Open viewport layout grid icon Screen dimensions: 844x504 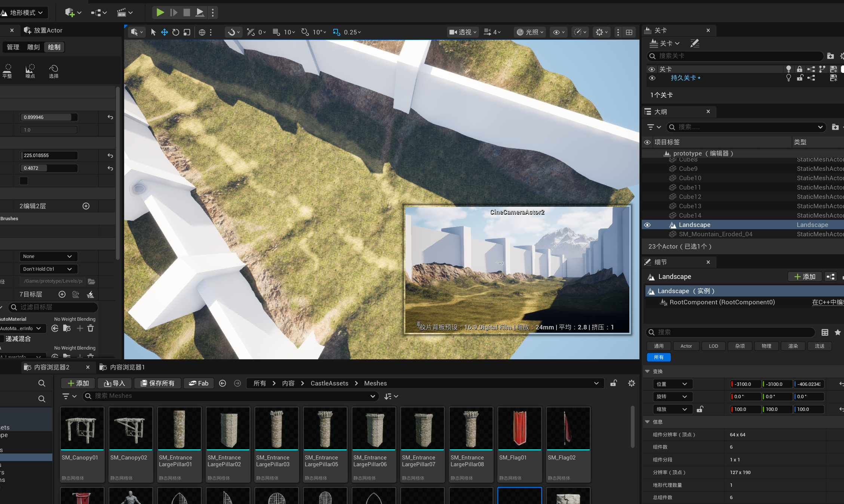tap(629, 32)
